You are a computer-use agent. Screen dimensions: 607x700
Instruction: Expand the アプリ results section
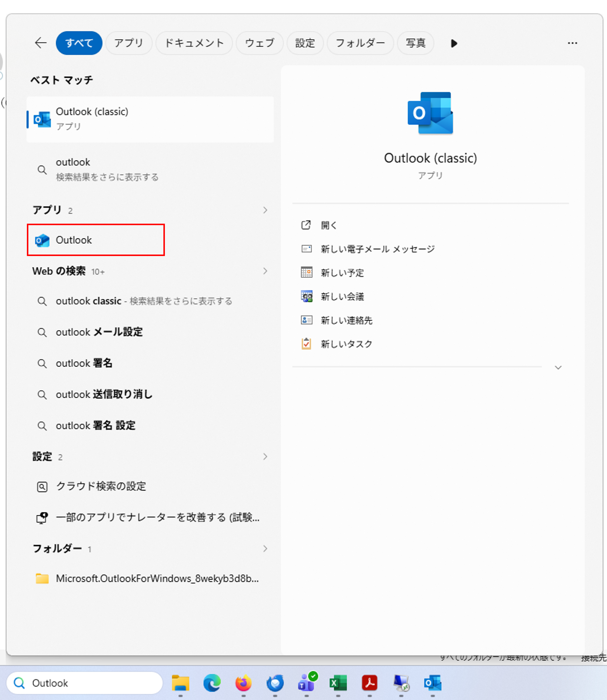[x=265, y=210]
